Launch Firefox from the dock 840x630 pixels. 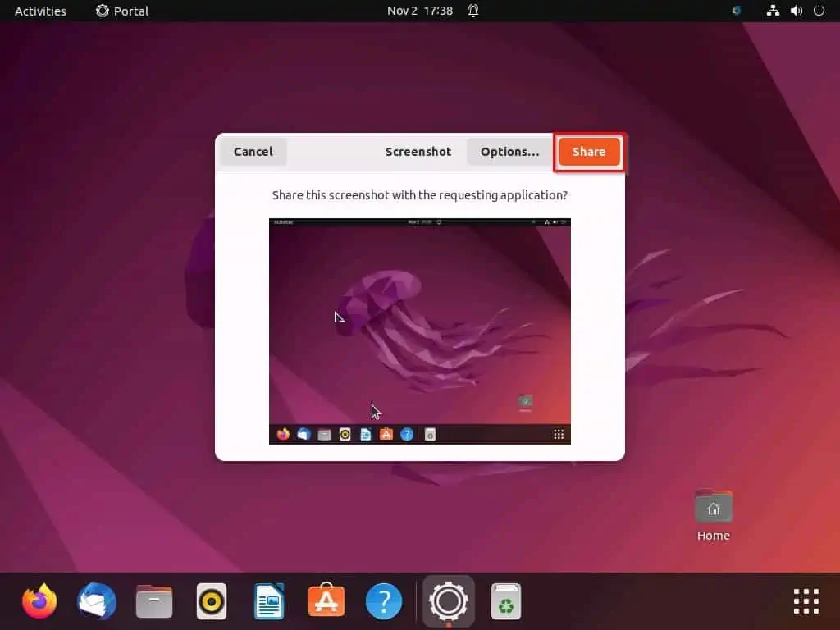pyautogui.click(x=39, y=600)
